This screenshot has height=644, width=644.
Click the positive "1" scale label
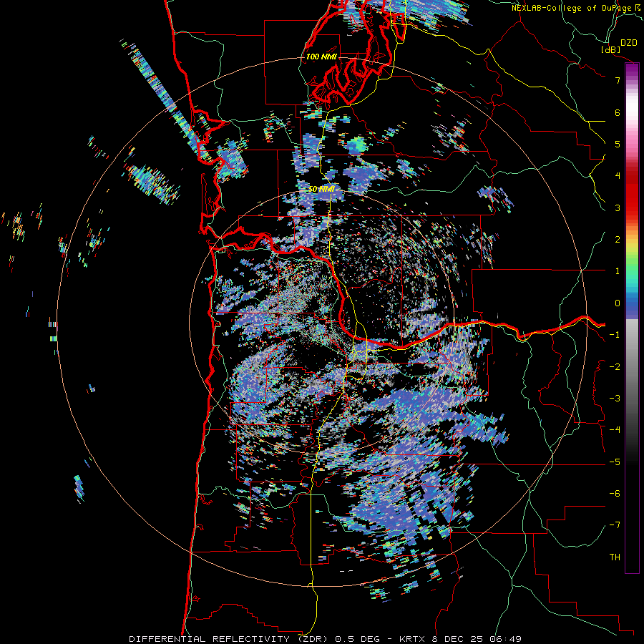(618, 271)
